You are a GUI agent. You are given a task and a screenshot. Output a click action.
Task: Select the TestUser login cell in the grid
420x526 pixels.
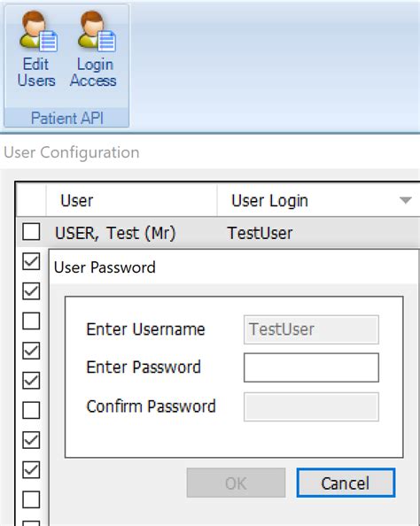coord(260,233)
